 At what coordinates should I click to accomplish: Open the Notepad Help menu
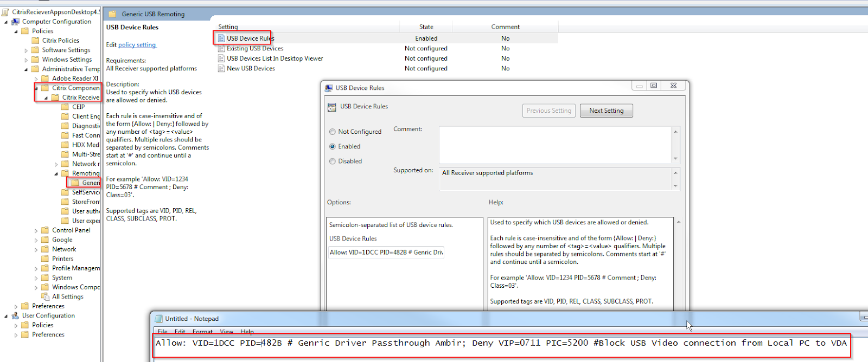[x=247, y=332]
